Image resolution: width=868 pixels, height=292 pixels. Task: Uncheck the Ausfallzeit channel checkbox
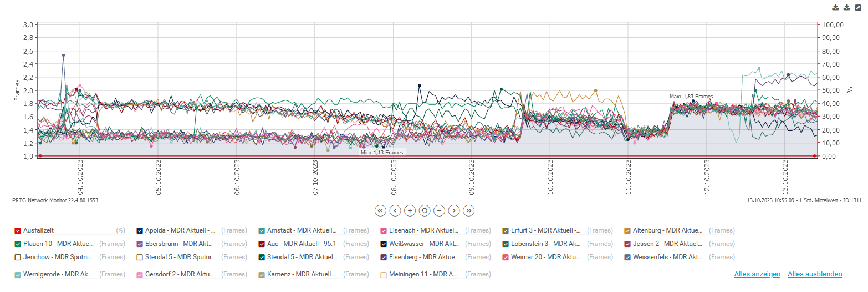point(18,230)
